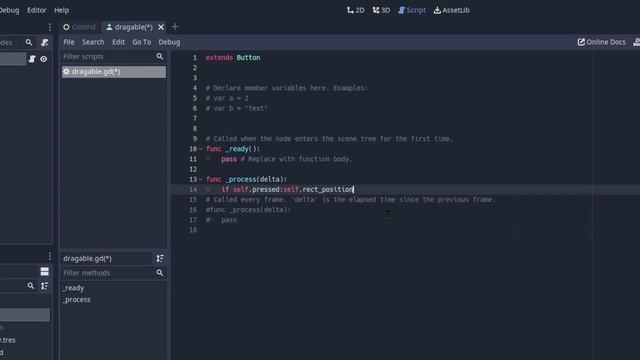Collapse the _process function fold arrow
Viewport: 640px width, 360px height.
200,179
